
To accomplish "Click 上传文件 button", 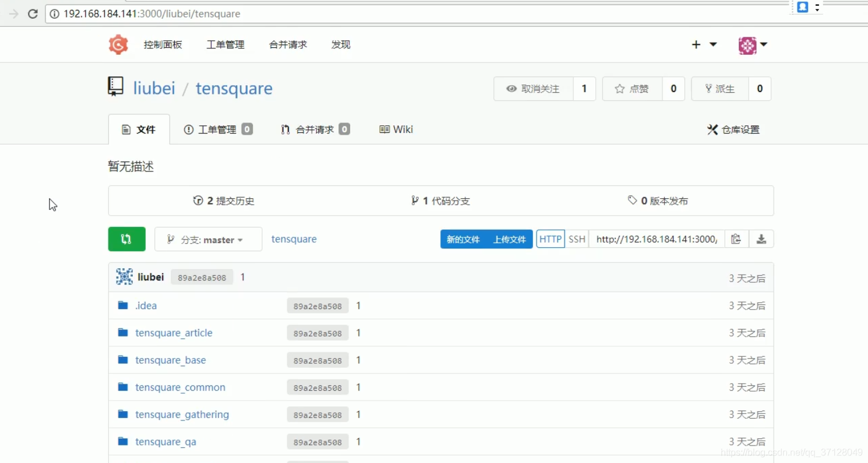I will tap(510, 239).
